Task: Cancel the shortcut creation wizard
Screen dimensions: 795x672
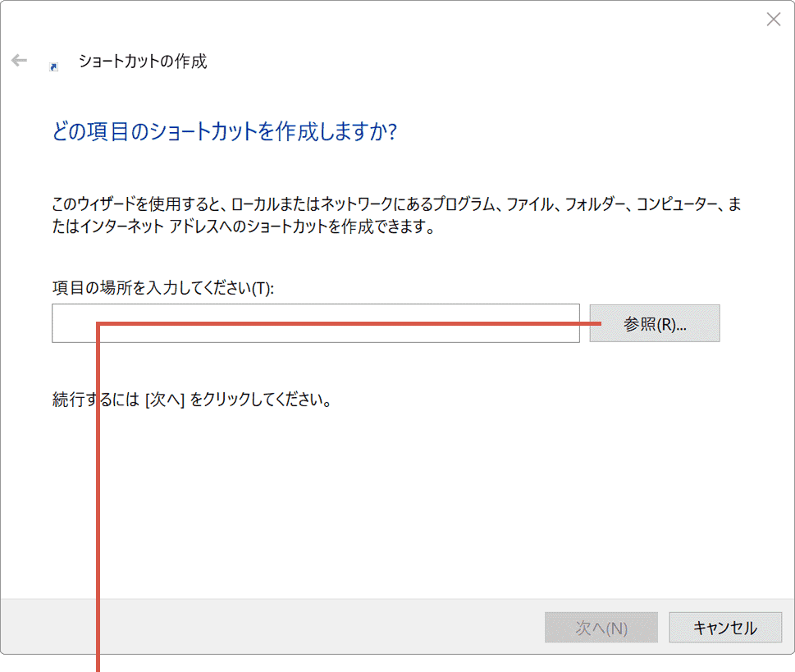Action: (x=725, y=627)
